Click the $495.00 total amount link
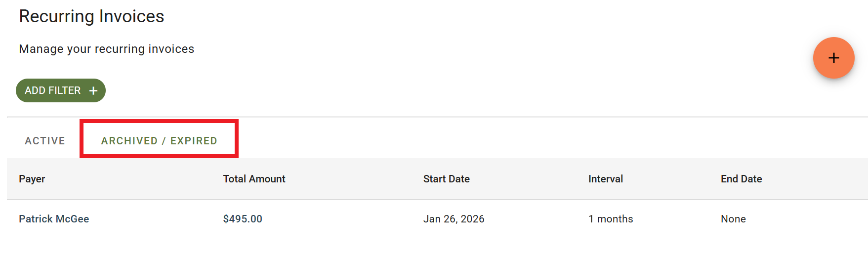868x260 pixels. click(243, 219)
